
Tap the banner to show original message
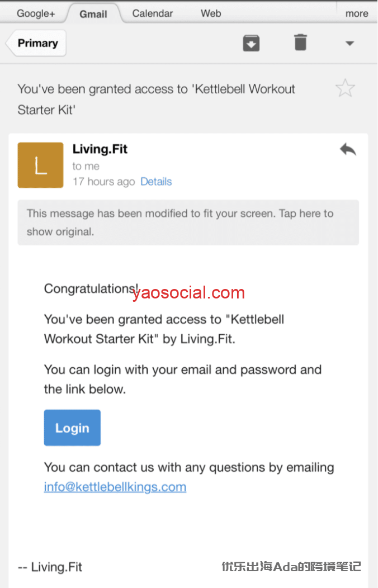pos(188,222)
